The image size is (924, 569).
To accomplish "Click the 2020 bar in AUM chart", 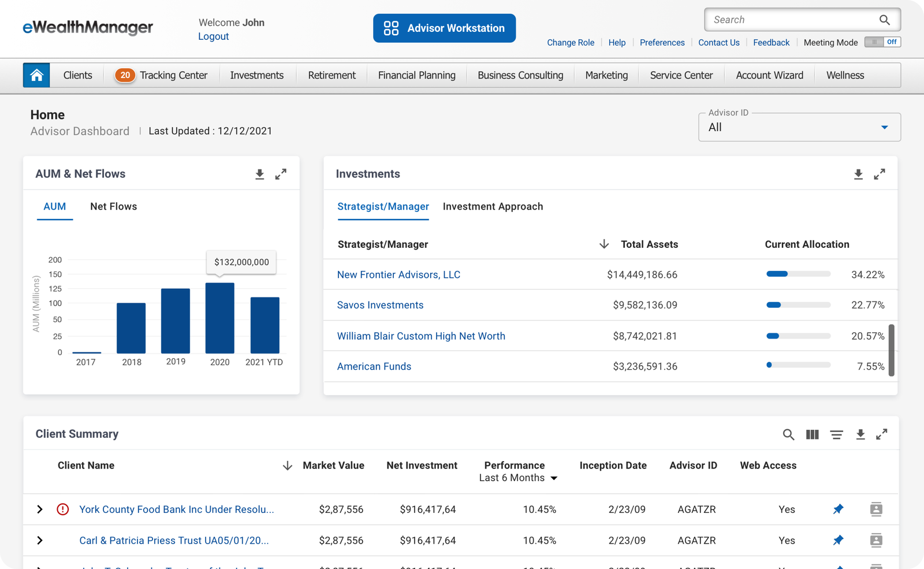I will point(220,318).
